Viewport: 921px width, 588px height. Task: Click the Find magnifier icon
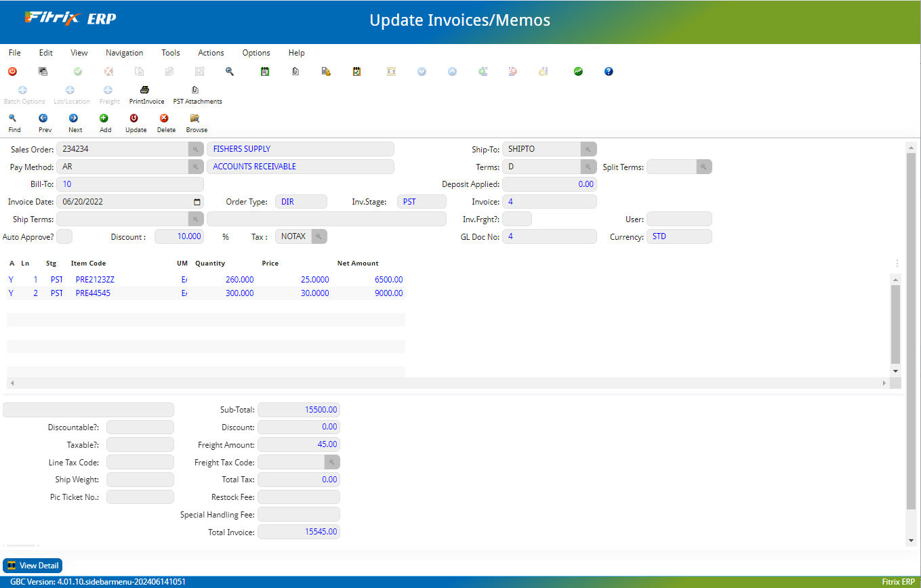(12, 118)
